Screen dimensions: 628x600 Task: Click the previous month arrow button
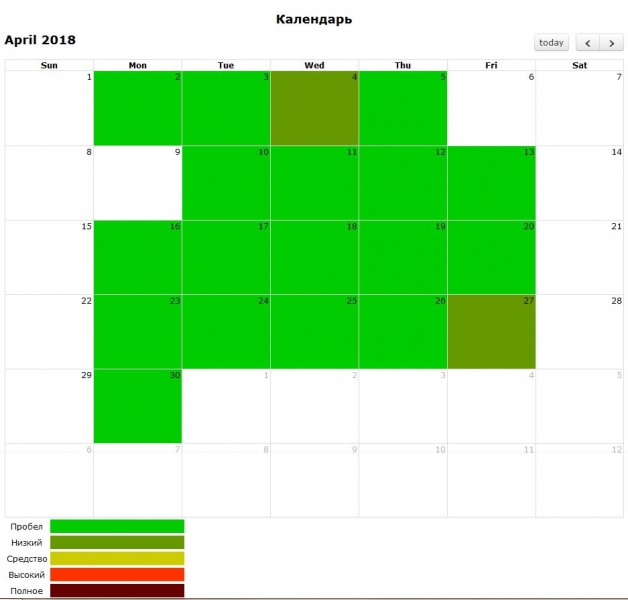click(586, 42)
